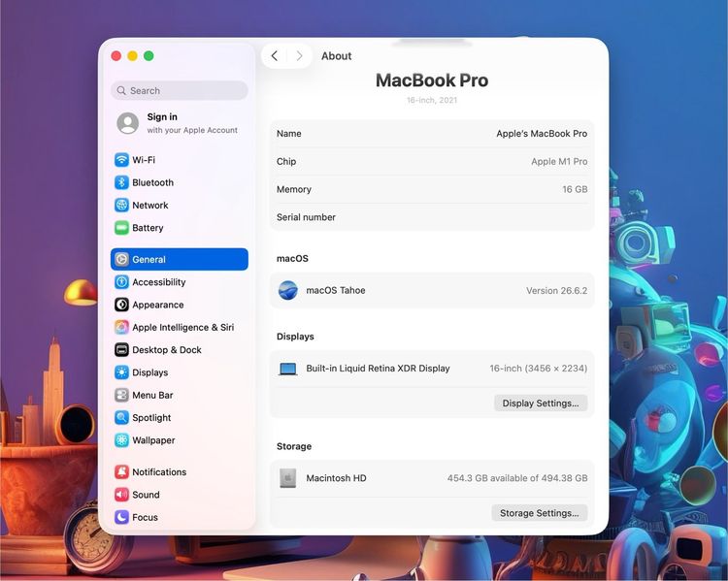Click the Apple M1 Pro chip value
728x581 pixels.
[x=559, y=161]
